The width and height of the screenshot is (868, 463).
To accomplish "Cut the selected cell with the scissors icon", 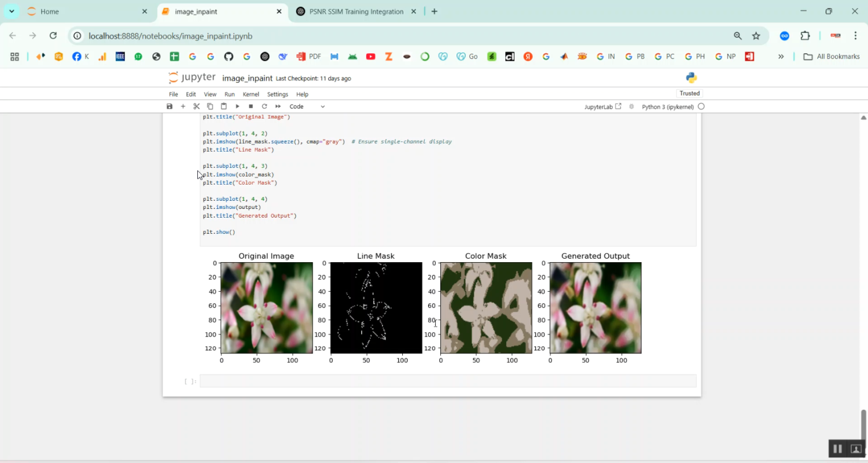I will tap(197, 106).
